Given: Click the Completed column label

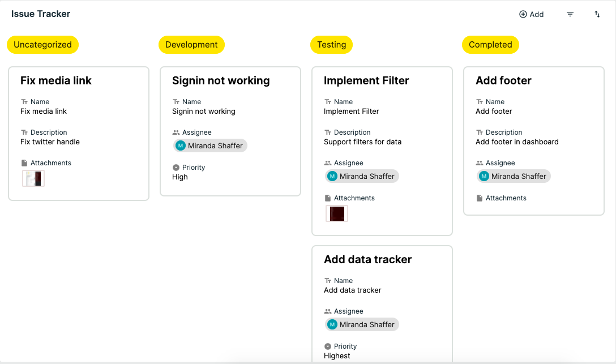Looking at the screenshot, I should tap(490, 45).
